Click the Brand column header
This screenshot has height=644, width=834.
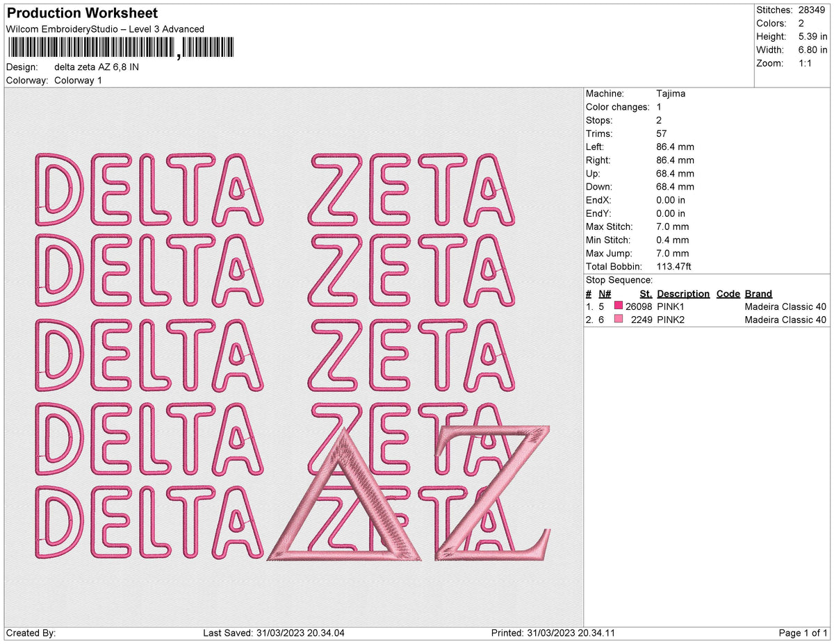coord(758,293)
